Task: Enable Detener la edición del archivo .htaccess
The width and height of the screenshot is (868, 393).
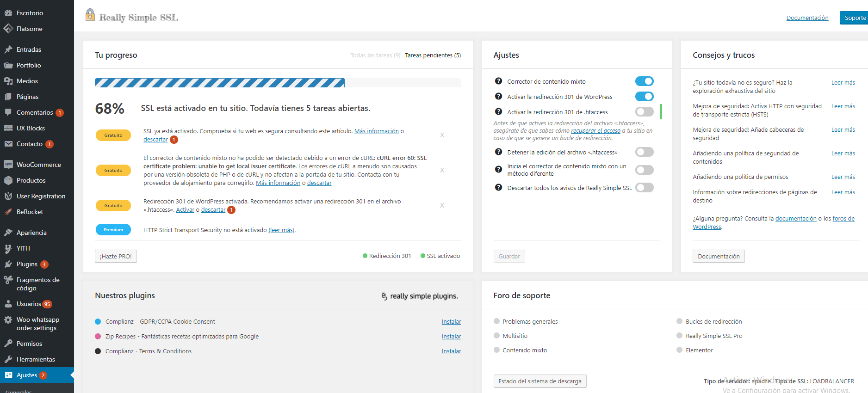Action: pyautogui.click(x=644, y=152)
